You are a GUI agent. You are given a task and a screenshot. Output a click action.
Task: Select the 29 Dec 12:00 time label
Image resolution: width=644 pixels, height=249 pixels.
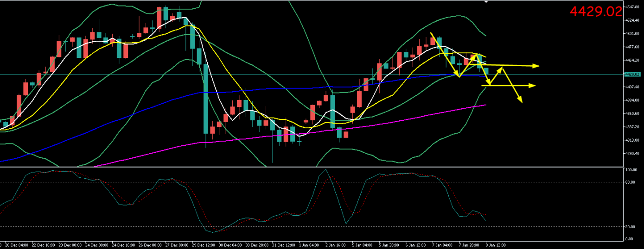click(x=203, y=244)
